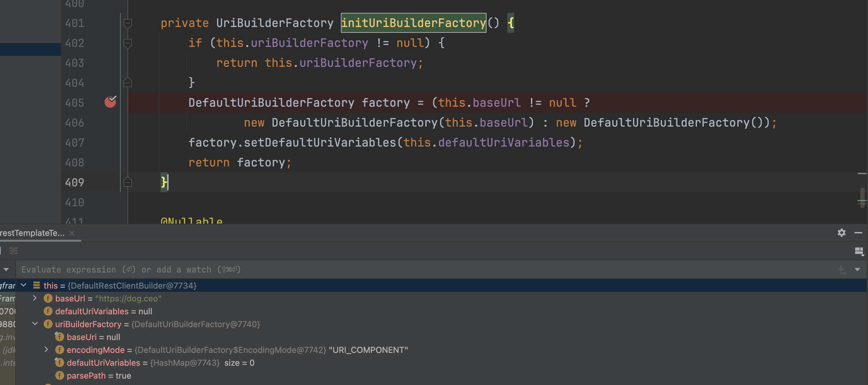Image resolution: width=868 pixels, height=385 pixels.
Task: Click line number 409 in gutter
Action: (74, 182)
